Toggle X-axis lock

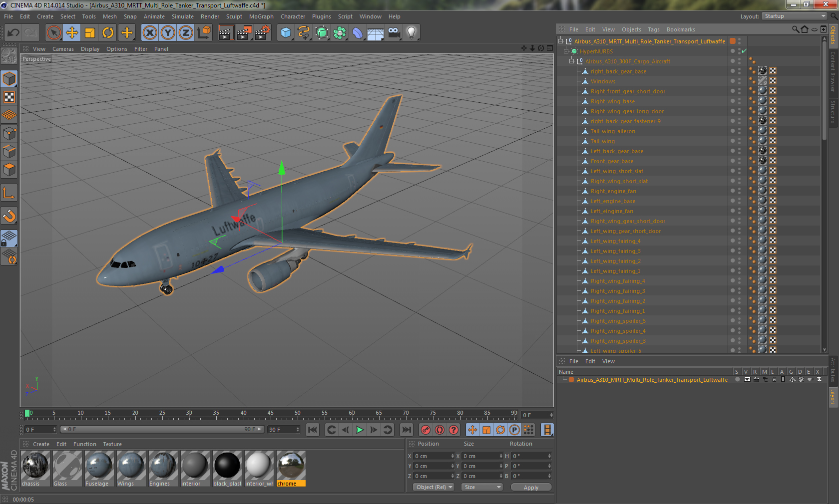(x=149, y=33)
